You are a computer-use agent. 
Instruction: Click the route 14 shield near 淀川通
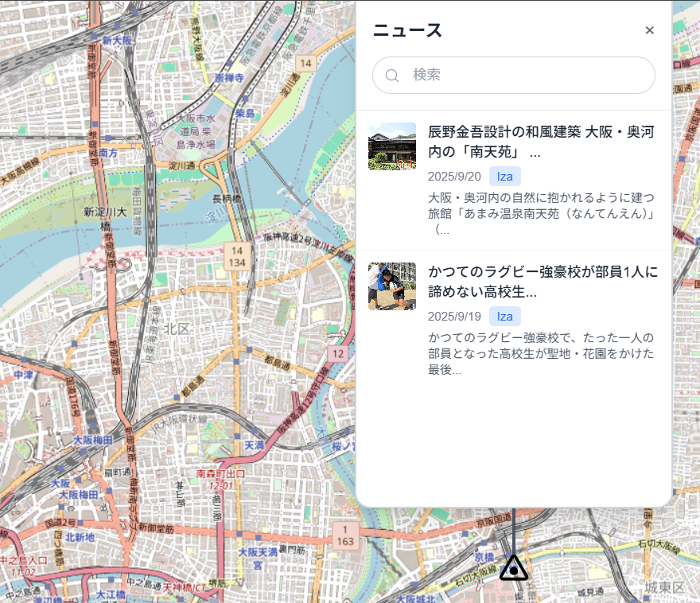305,64
